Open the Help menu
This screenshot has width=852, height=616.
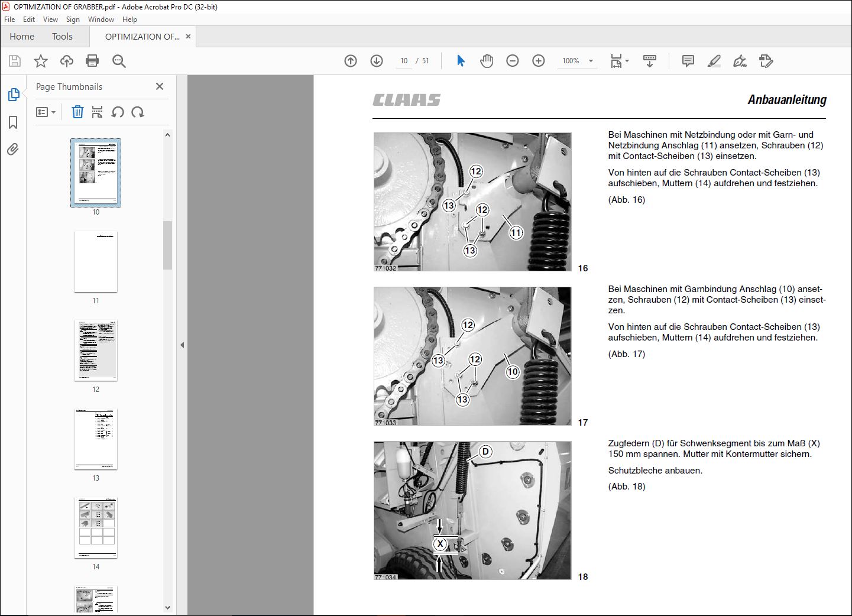(129, 20)
